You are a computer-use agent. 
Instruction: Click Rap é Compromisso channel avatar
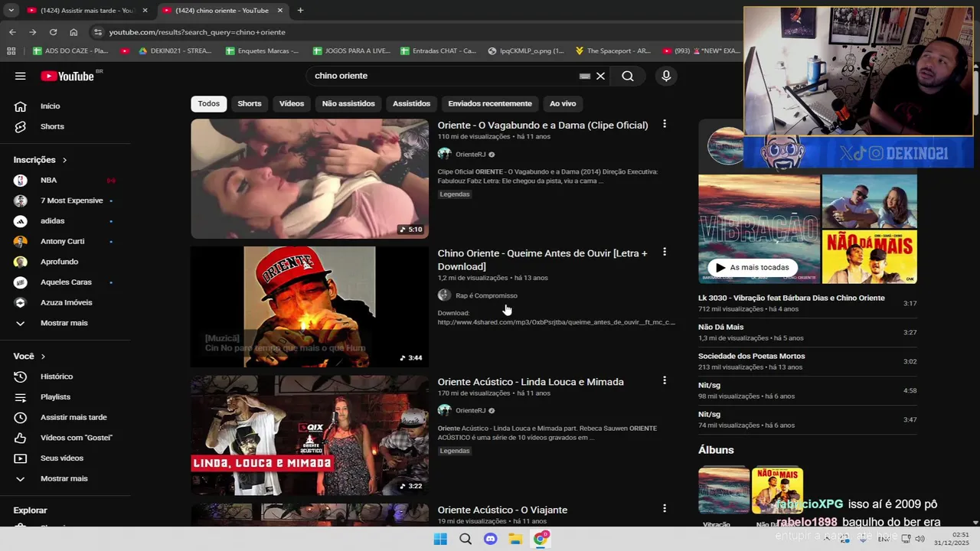(444, 295)
